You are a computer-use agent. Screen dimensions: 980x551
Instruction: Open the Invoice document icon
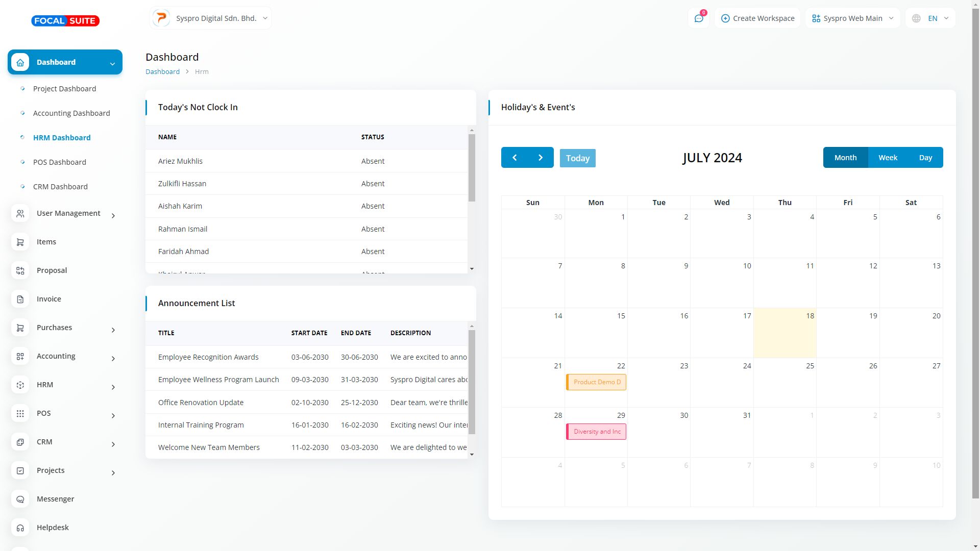point(20,299)
